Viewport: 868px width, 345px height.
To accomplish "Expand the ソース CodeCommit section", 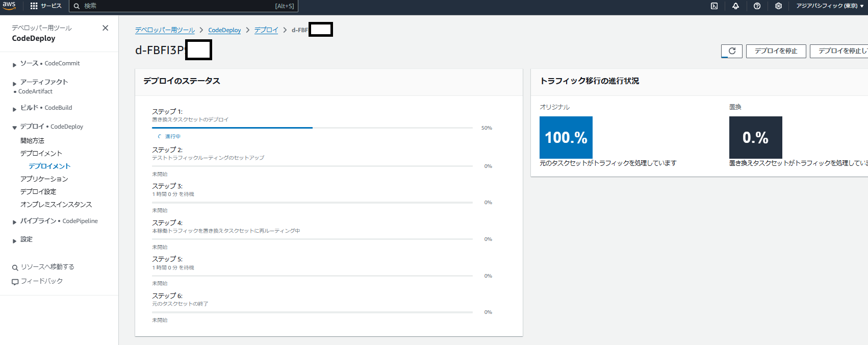I will [x=14, y=64].
